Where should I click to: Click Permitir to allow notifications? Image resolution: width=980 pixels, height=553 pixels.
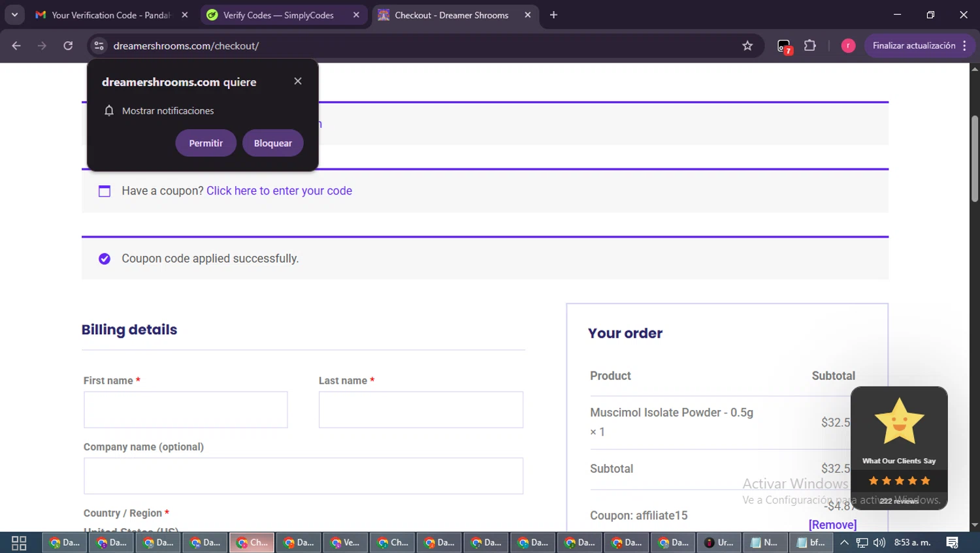(206, 143)
